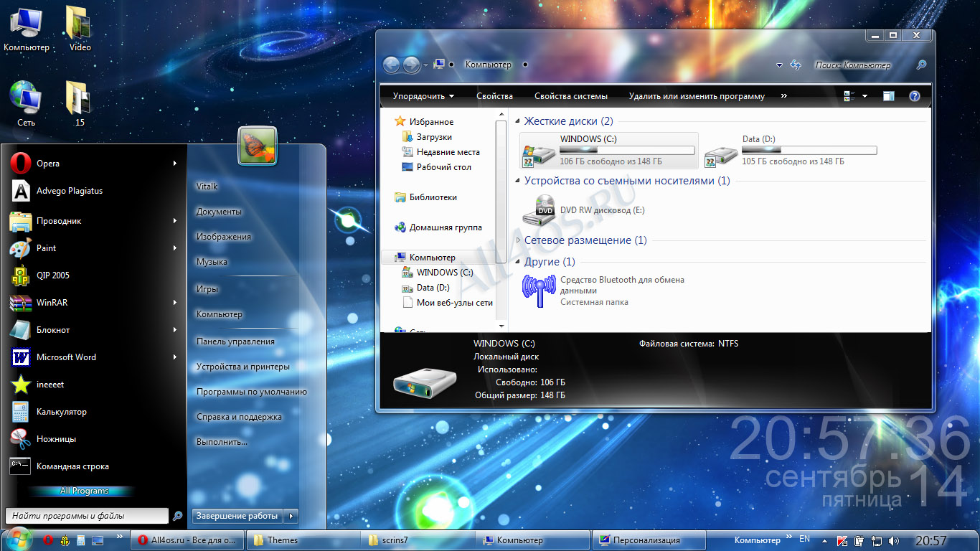Screen dimensions: 980x551
Task: Open Устройства и принтеры
Action: coord(243,367)
